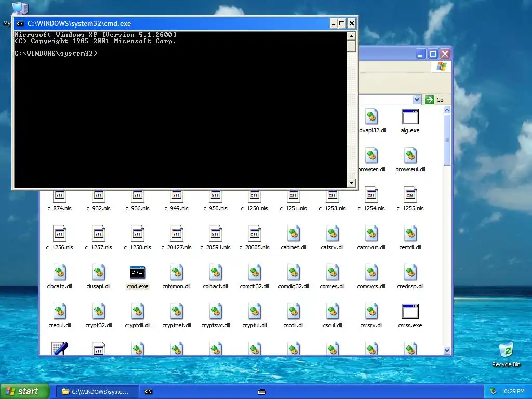
Task: Click the Explorer vertical scrollbar thumb
Action: point(447,140)
